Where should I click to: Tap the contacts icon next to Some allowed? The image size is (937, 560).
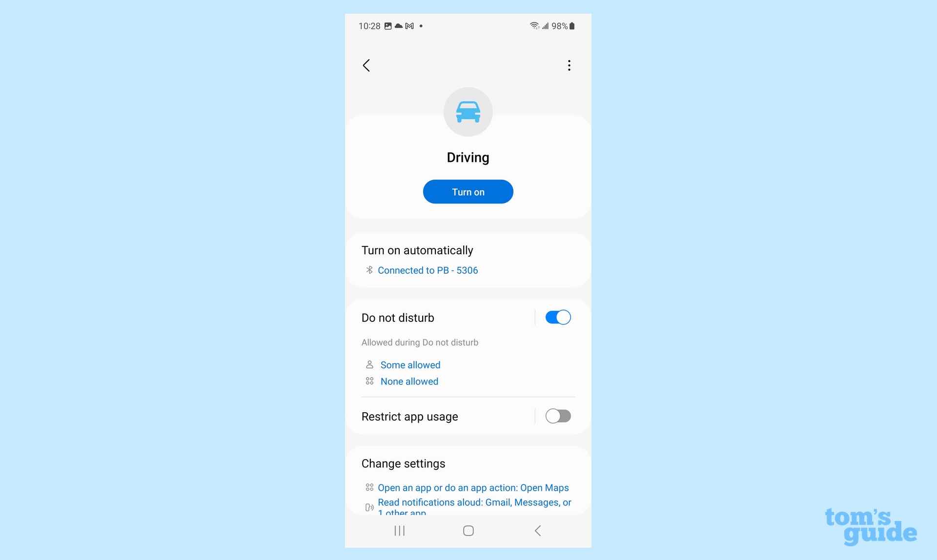[x=369, y=365]
